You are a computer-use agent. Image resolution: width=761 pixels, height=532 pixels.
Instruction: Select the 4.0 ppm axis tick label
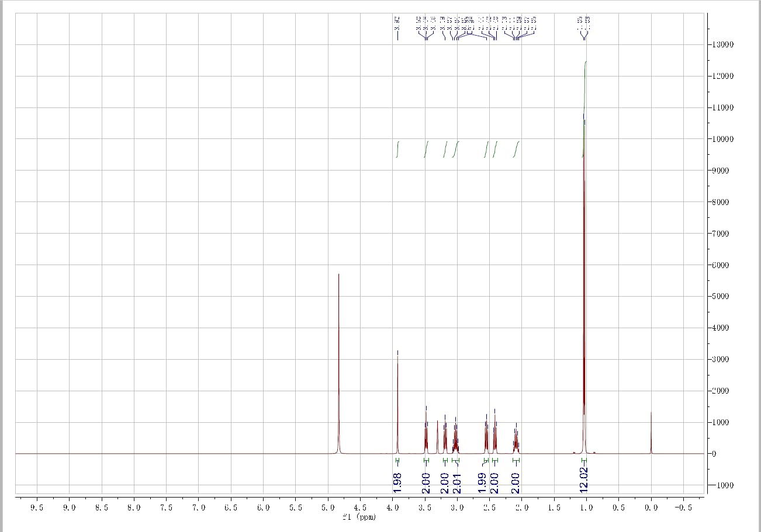393,508
